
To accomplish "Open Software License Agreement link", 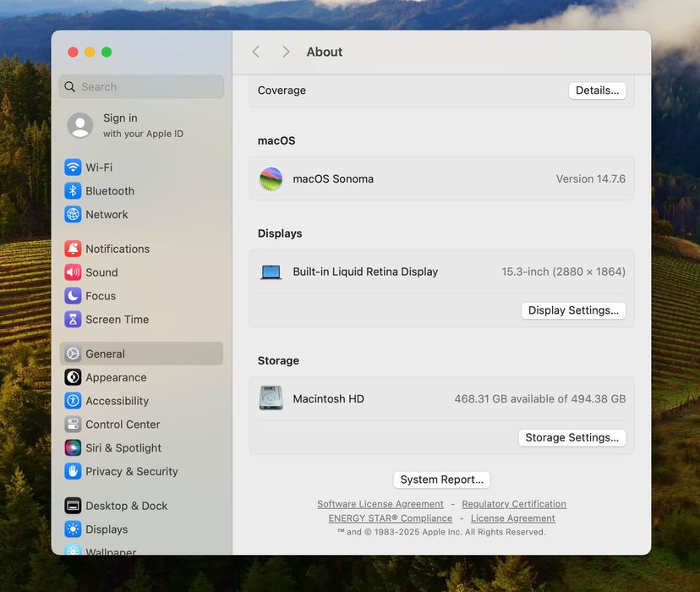I will (380, 504).
